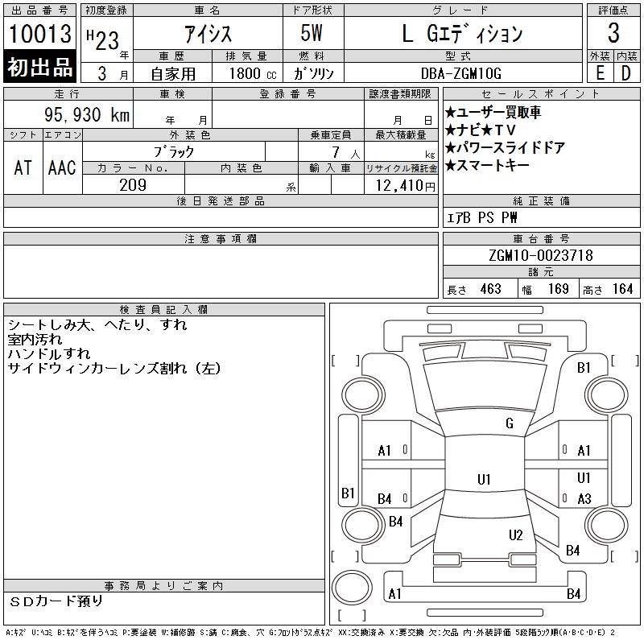Click the ★パワースライドドア sales point
The height and width of the screenshot is (644, 644).
pyautogui.click(x=505, y=147)
